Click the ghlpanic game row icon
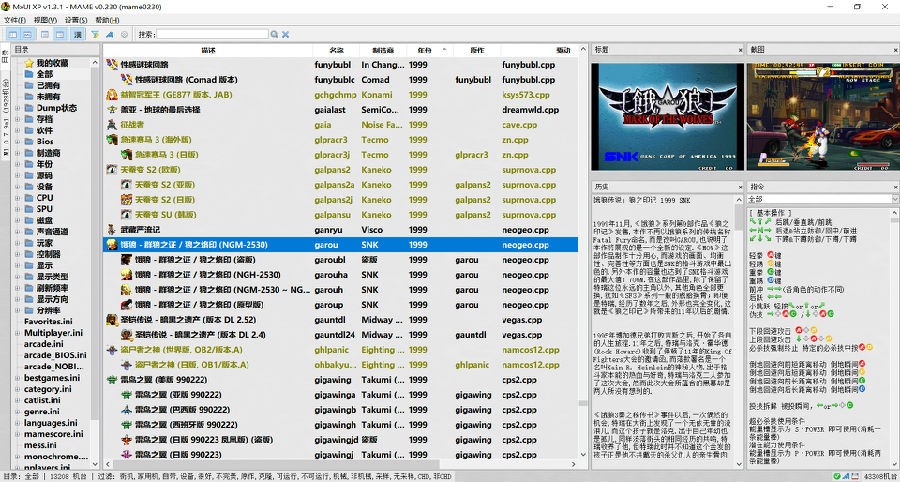This screenshot has width=900, height=482. [112, 349]
